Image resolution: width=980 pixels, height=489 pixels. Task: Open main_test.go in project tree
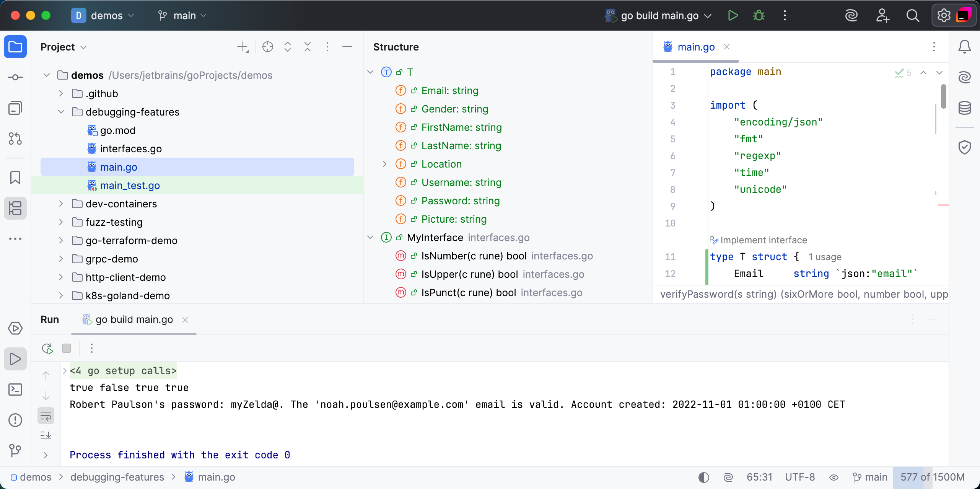[130, 186]
